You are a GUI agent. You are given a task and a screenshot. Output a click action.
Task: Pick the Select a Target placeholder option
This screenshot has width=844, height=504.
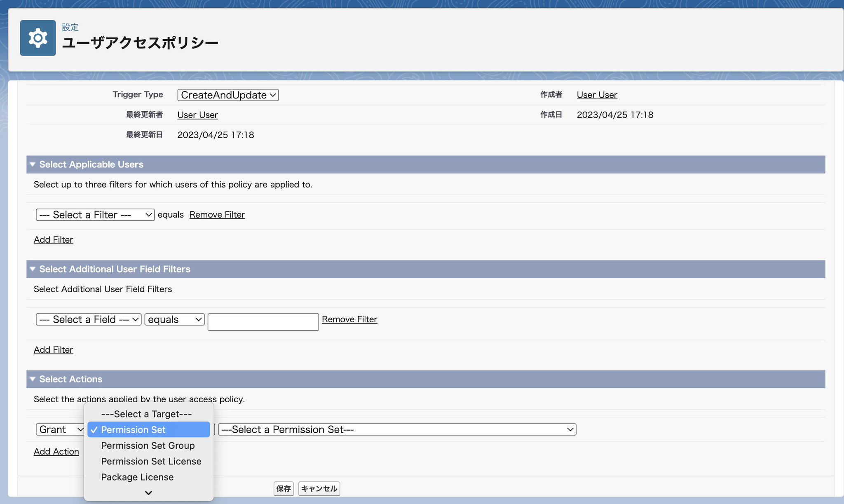pyautogui.click(x=146, y=414)
